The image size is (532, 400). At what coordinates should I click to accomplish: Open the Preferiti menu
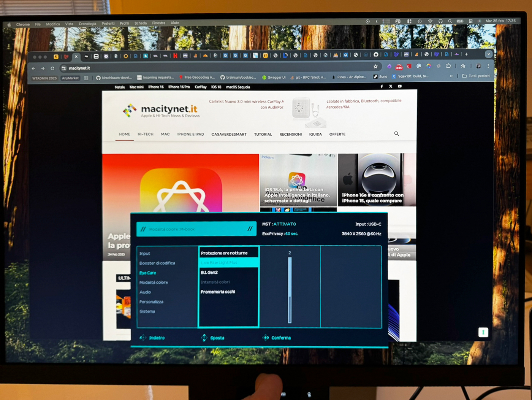coord(108,24)
